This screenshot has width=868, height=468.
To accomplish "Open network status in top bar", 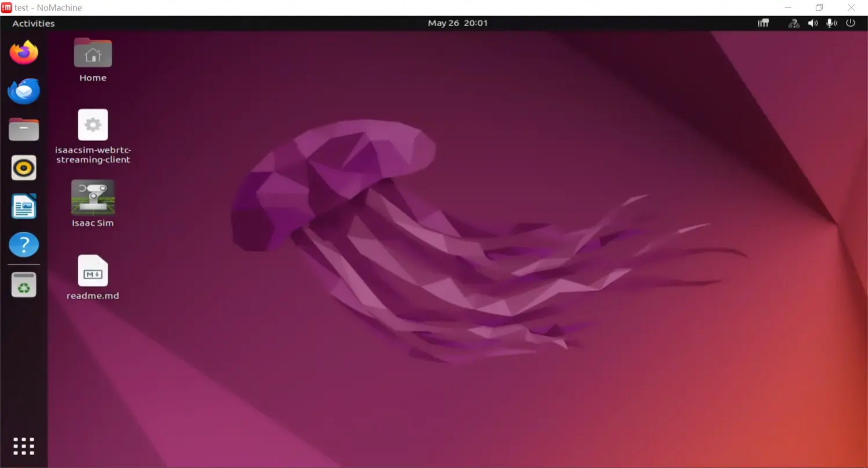I will pyautogui.click(x=793, y=23).
